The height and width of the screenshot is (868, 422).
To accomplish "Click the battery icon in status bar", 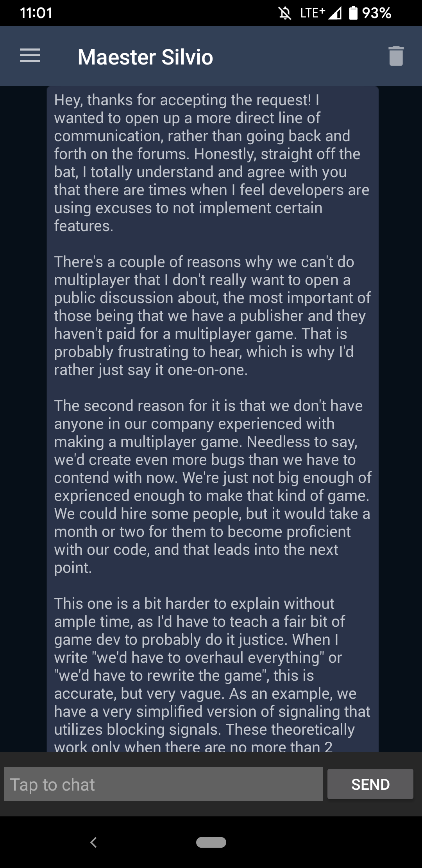I will pos(353,13).
